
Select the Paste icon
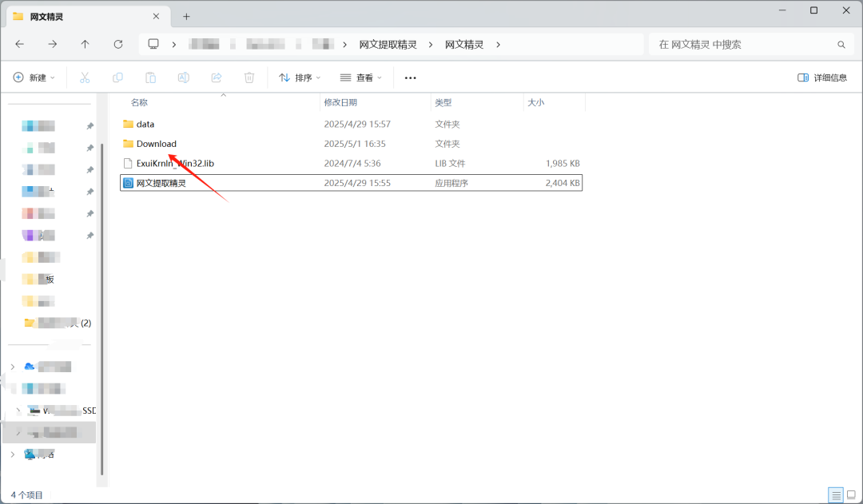150,77
